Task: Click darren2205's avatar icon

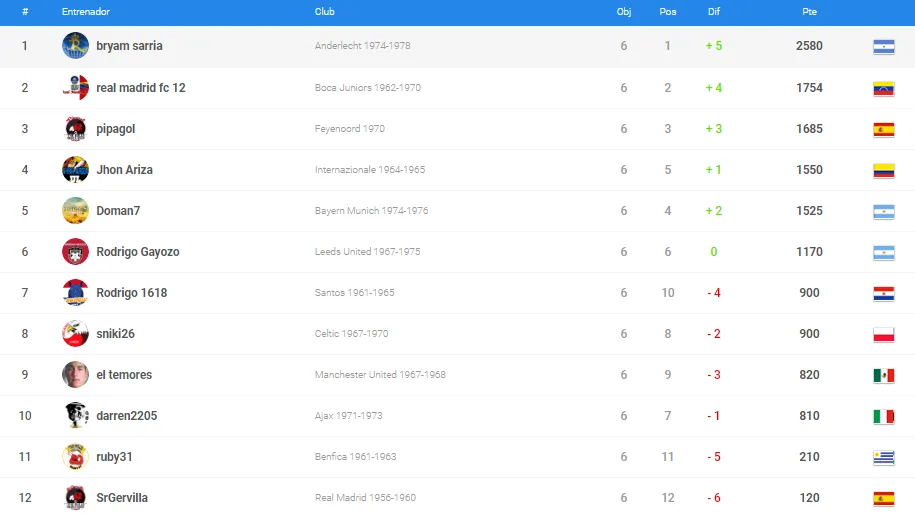Action: click(75, 415)
